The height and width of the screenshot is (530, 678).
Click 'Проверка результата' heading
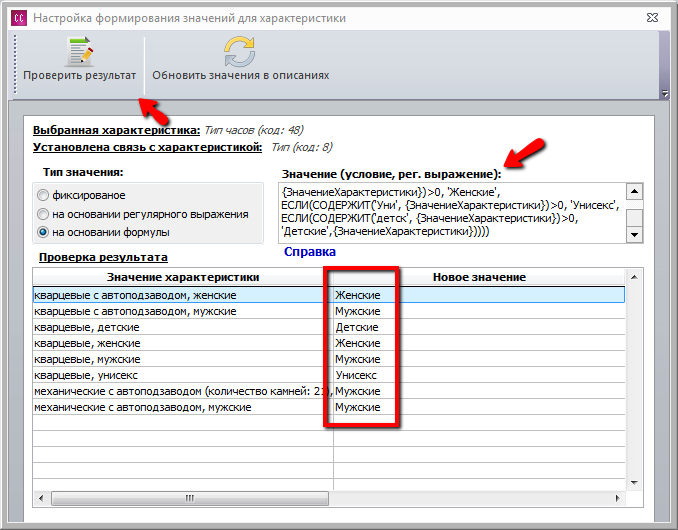click(x=103, y=257)
